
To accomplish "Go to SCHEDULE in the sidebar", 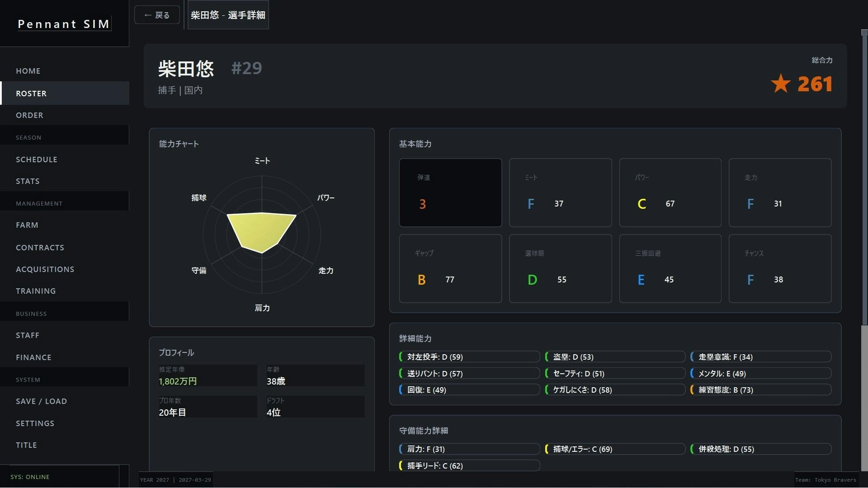I will coord(36,160).
